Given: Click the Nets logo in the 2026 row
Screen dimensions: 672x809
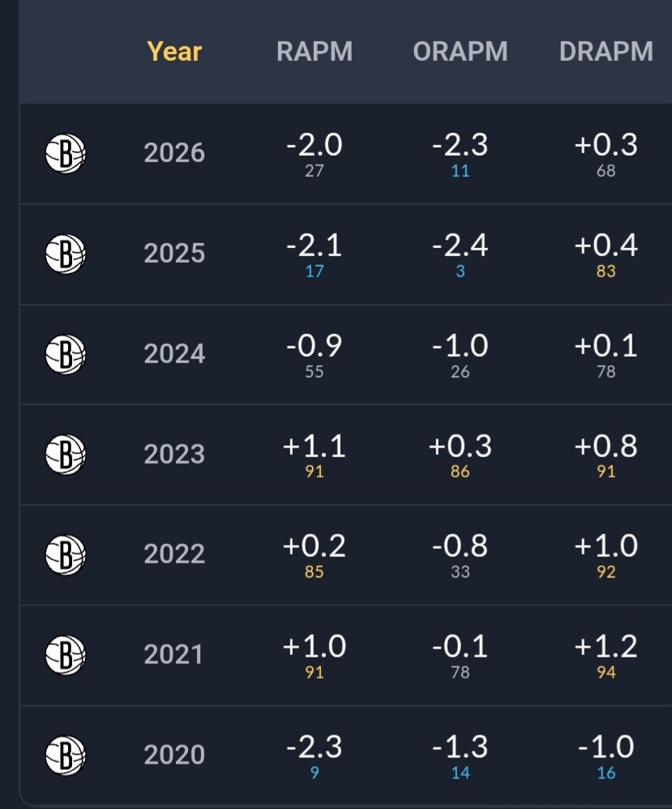Looking at the screenshot, I should [66, 154].
